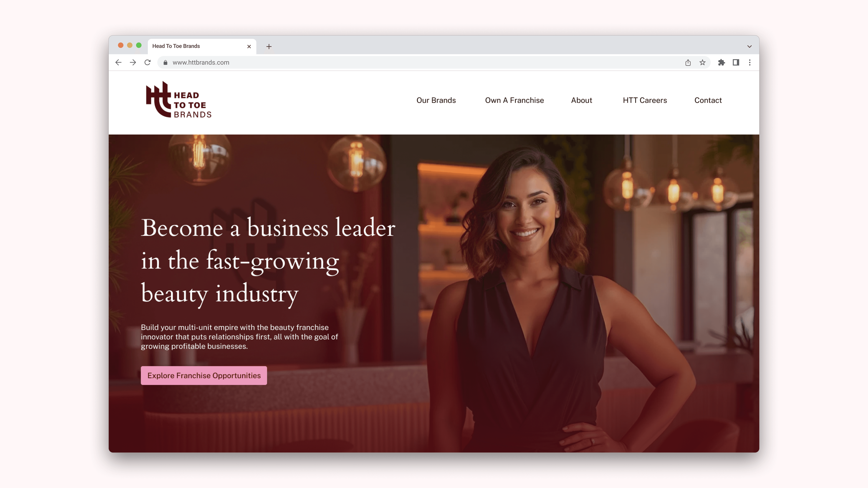Go to Own A Franchise page
The width and height of the screenshot is (868, 488).
(514, 100)
